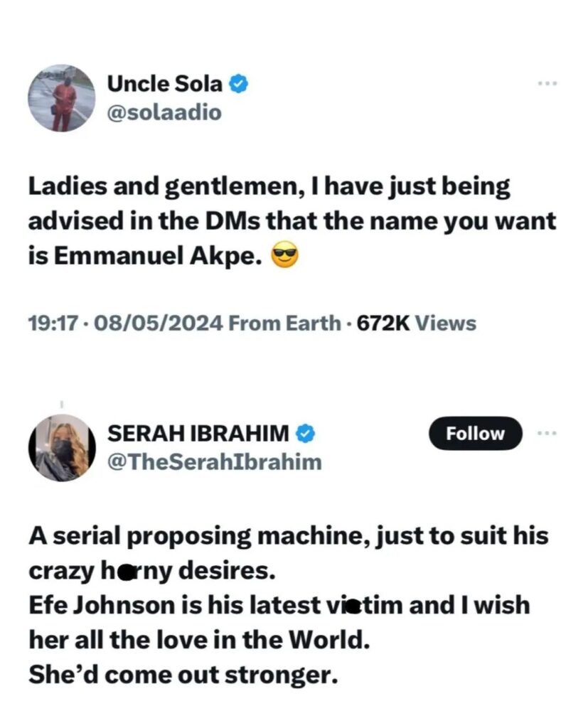Screen dimensions: 588x728
Task: Open the @solaadio handle link
Action: coord(164,112)
